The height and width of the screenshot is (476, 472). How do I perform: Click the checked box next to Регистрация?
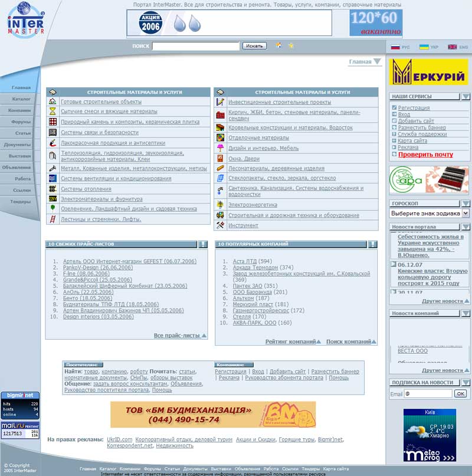tap(394, 107)
